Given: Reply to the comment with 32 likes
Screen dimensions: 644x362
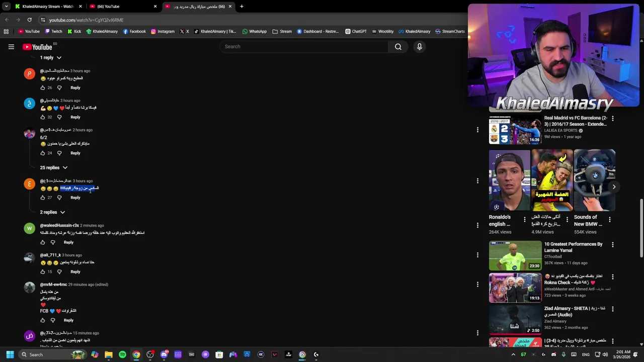Looking at the screenshot, I should [x=75, y=117].
